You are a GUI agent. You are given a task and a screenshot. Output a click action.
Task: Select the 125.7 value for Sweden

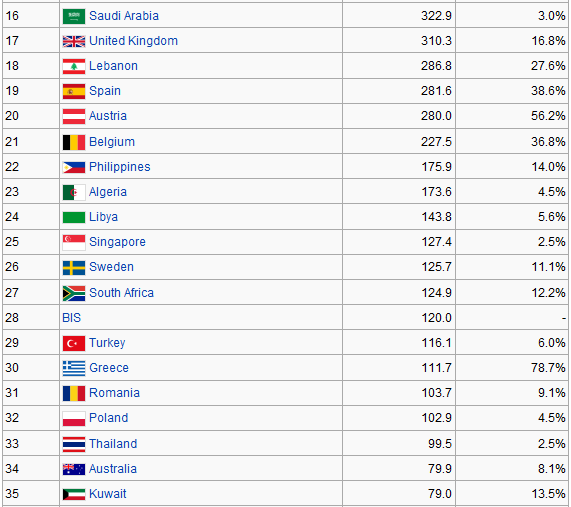(x=436, y=267)
